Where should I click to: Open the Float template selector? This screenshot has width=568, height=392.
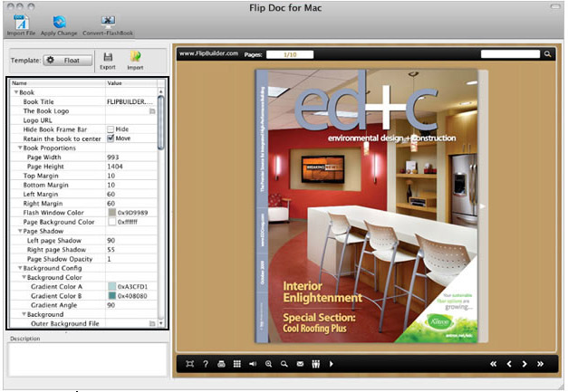click(x=68, y=61)
